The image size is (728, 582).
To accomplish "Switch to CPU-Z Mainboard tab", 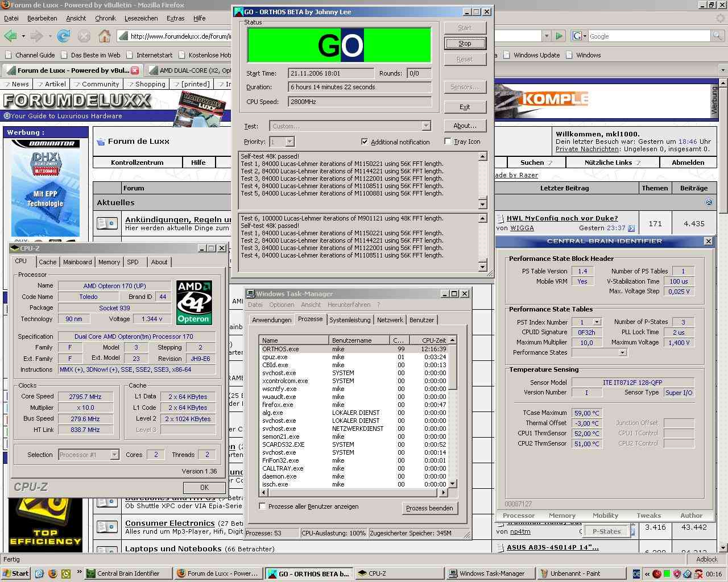I will click(x=77, y=262).
